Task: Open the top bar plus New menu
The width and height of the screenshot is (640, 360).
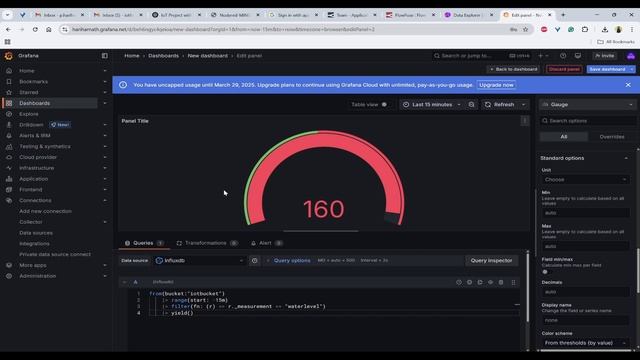Action: click(543, 56)
